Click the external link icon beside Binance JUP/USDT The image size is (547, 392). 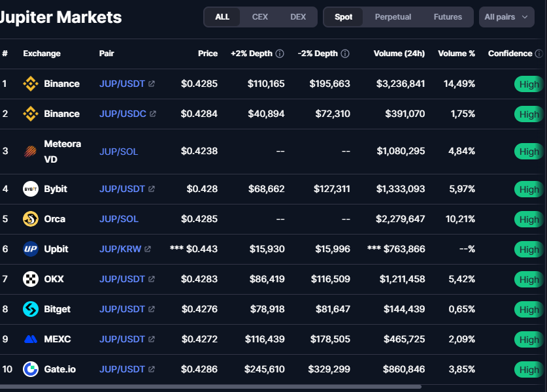pyautogui.click(x=151, y=84)
